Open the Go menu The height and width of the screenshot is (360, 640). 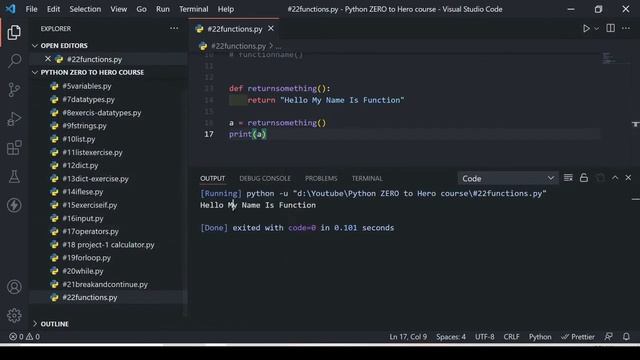click(x=141, y=9)
